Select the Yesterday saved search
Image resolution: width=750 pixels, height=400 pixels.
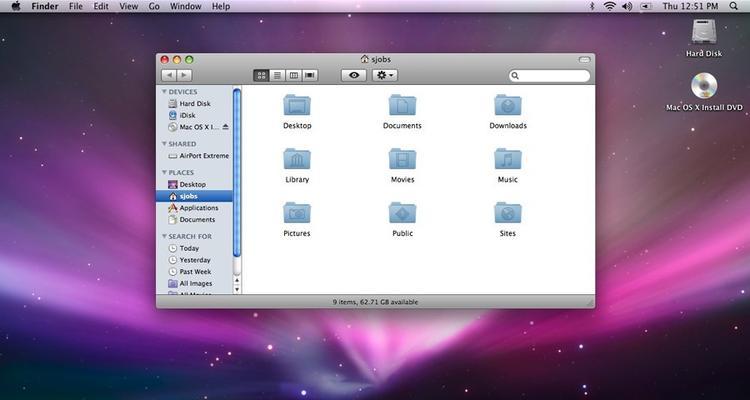point(194,260)
